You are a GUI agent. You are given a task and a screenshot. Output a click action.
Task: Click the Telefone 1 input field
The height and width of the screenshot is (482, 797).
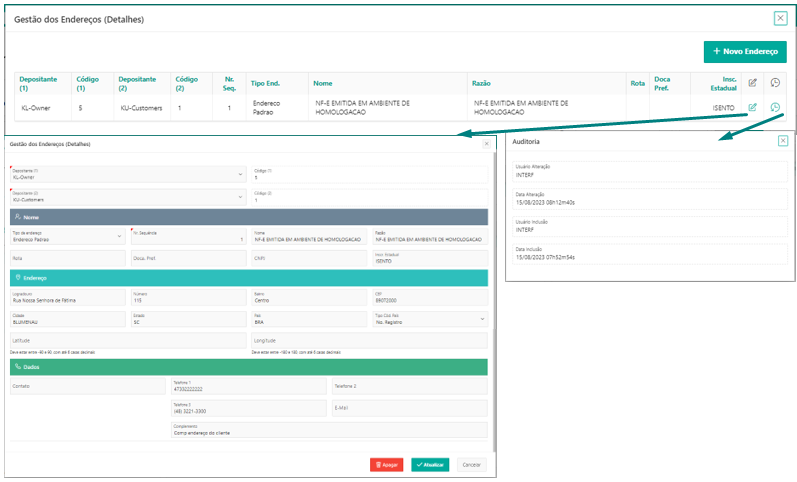tap(249, 386)
